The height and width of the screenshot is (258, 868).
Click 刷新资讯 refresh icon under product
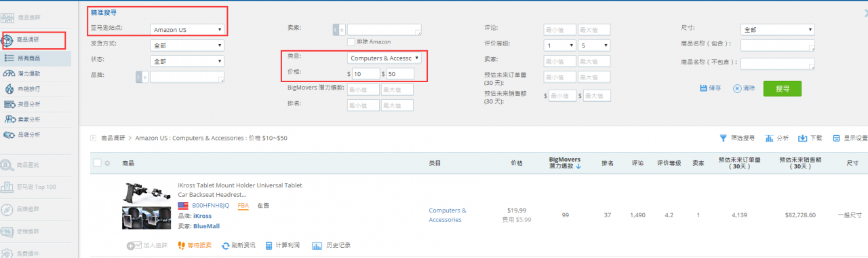coord(226,245)
